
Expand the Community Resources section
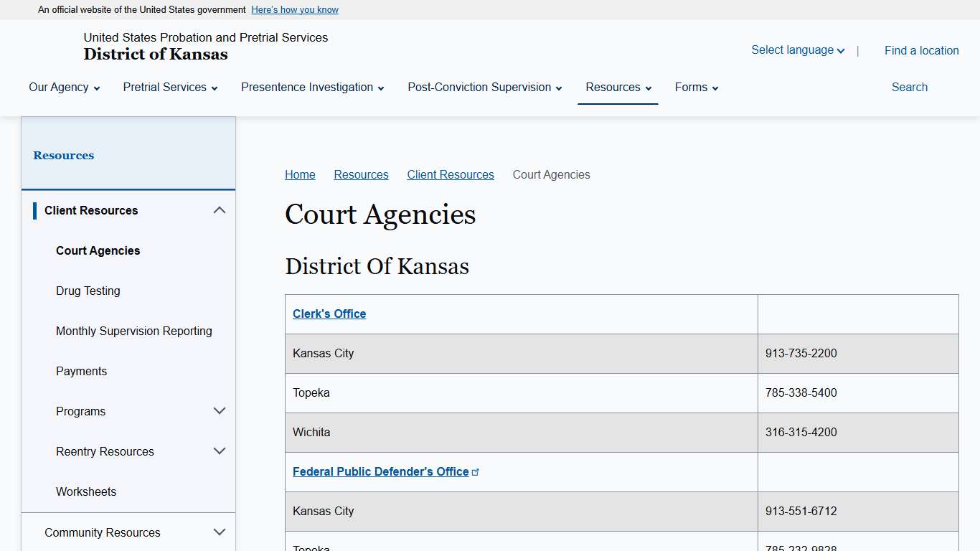(x=220, y=532)
